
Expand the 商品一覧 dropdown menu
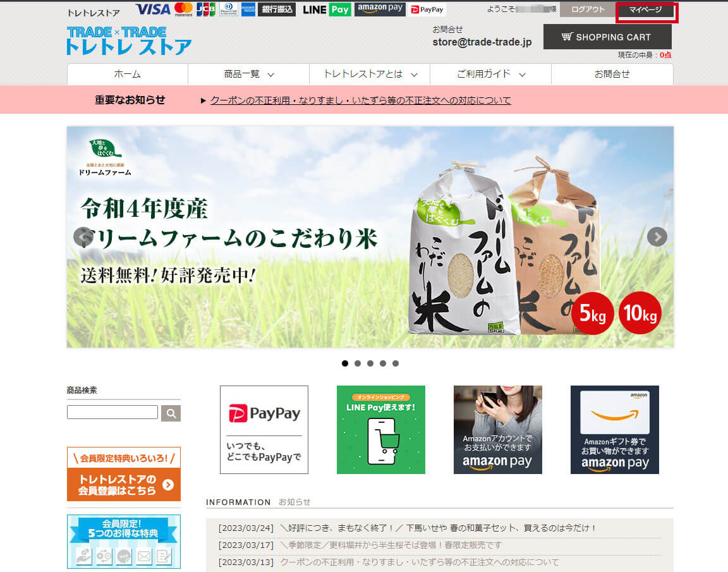click(x=248, y=74)
